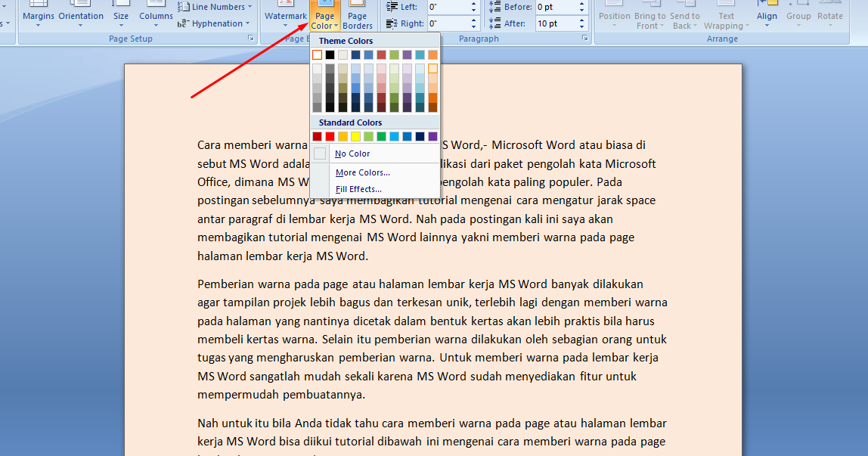The image size is (868, 456).
Task: Select the dark blue theme color in top row
Action: tap(356, 54)
